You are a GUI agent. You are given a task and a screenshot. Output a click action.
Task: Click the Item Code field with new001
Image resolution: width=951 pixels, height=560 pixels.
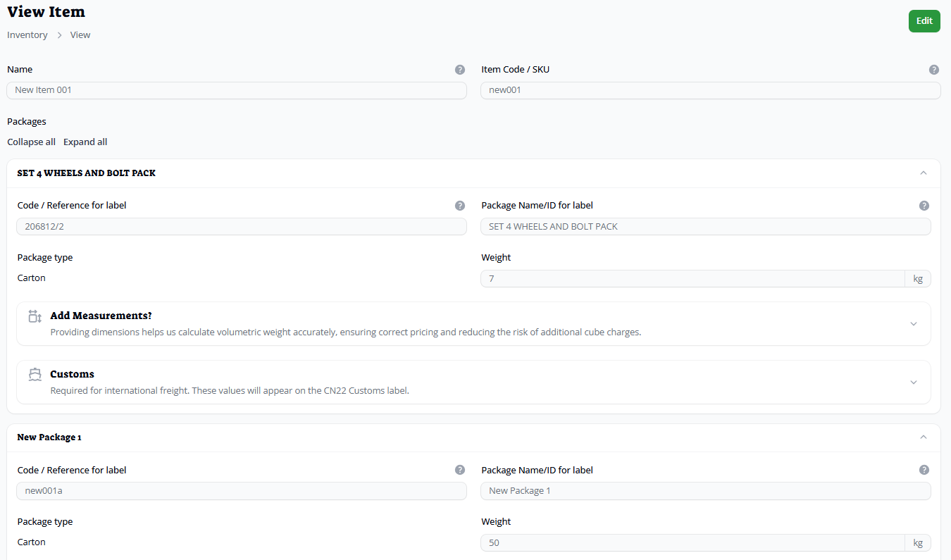(710, 90)
